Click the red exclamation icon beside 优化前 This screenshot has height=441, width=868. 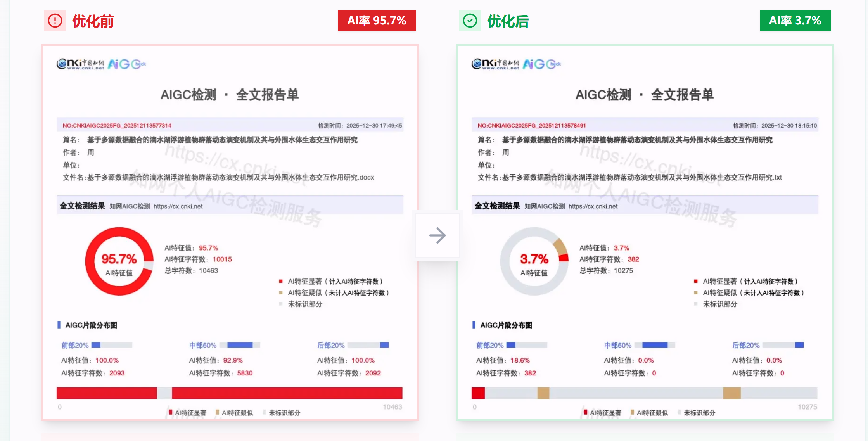[55, 21]
